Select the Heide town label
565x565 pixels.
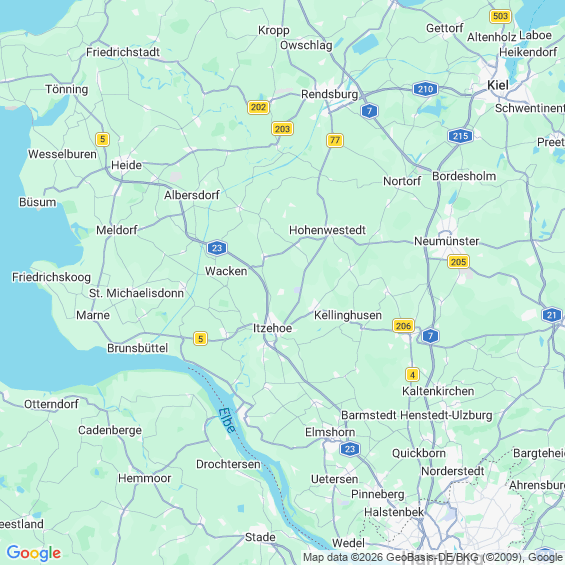coord(126,165)
